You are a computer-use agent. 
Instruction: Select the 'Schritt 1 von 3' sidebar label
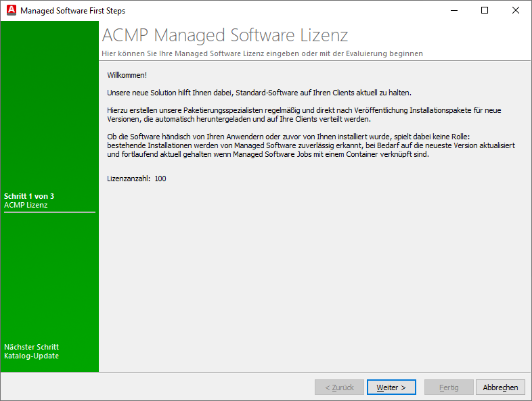29,196
